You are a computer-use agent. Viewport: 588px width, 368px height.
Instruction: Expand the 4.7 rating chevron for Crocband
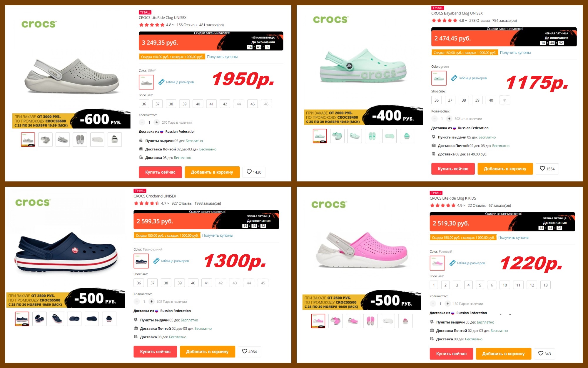pos(168,203)
